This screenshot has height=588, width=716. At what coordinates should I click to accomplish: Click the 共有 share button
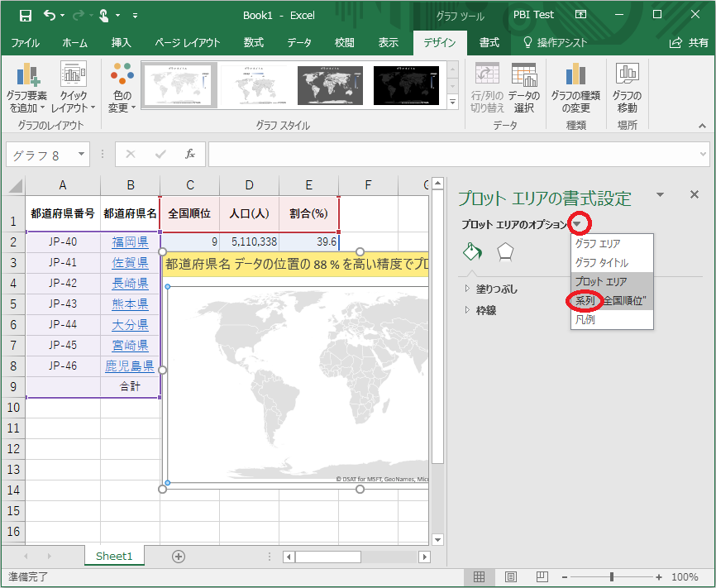coord(689,43)
